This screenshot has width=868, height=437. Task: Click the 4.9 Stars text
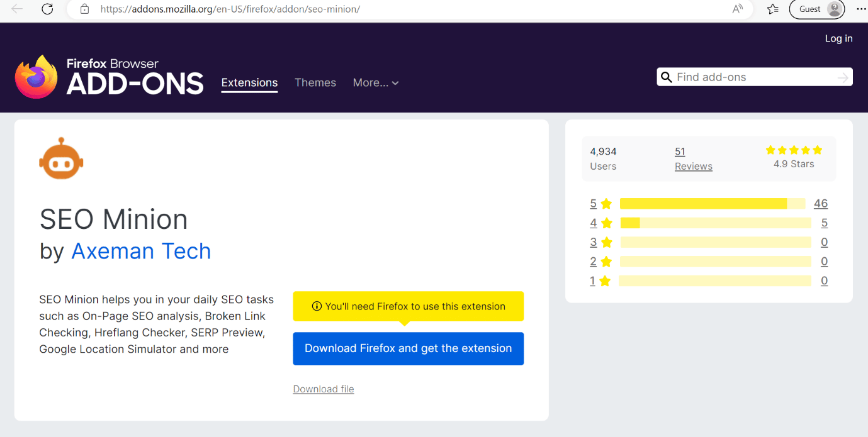[794, 164]
